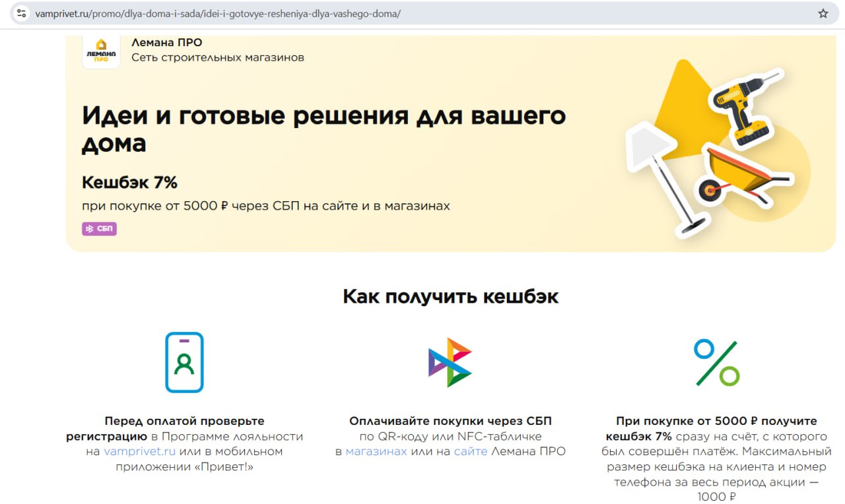This screenshot has width=845, height=504.
Task: Click "Оплачивайте покупки через СБП" step text
Action: coord(450,421)
